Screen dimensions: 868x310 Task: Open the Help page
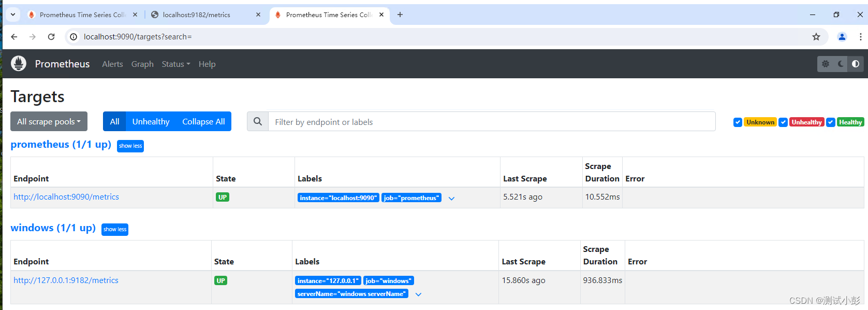(207, 64)
